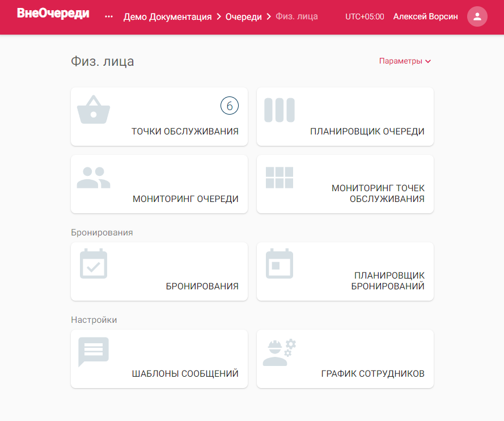This screenshot has width=504, height=421.
Task: Click user name Алексей Ворсин
Action: [x=426, y=16]
